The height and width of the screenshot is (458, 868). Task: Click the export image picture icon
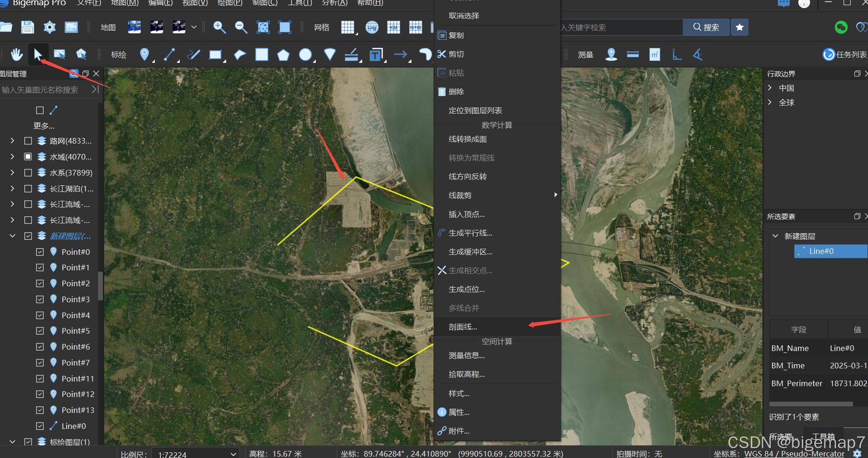tap(71, 27)
